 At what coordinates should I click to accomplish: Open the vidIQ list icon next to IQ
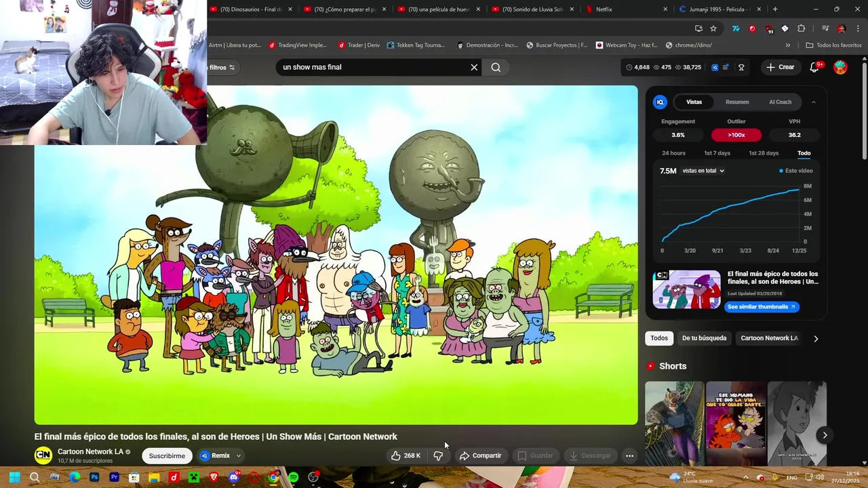coord(726,67)
